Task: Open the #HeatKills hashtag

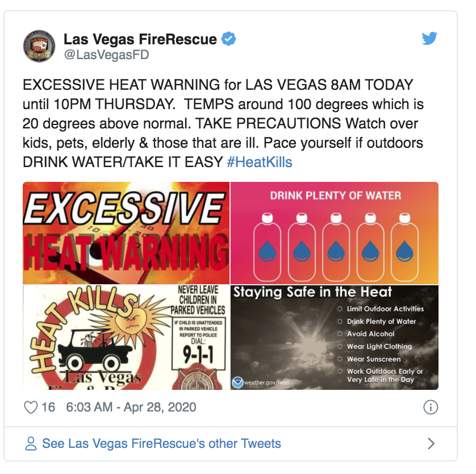Action: pyautogui.click(x=259, y=162)
